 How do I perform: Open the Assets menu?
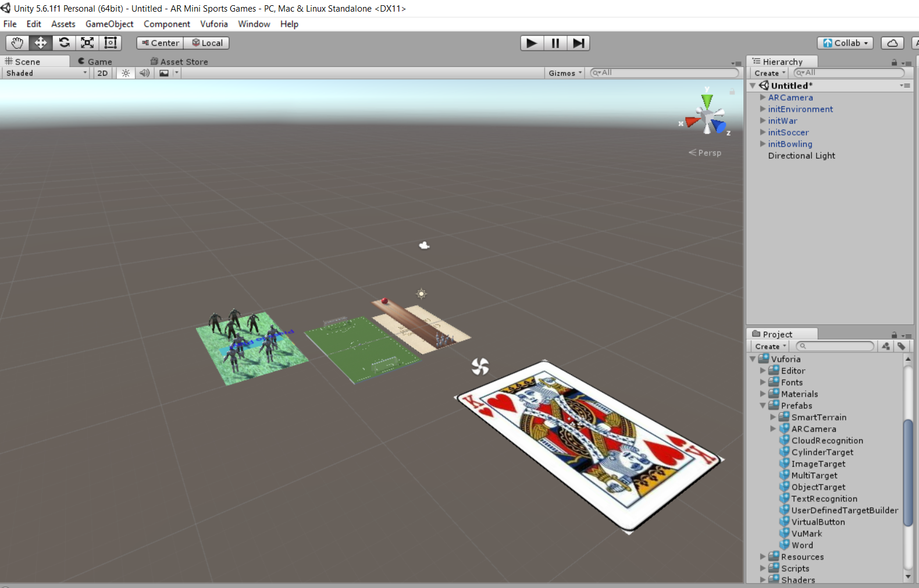(63, 24)
